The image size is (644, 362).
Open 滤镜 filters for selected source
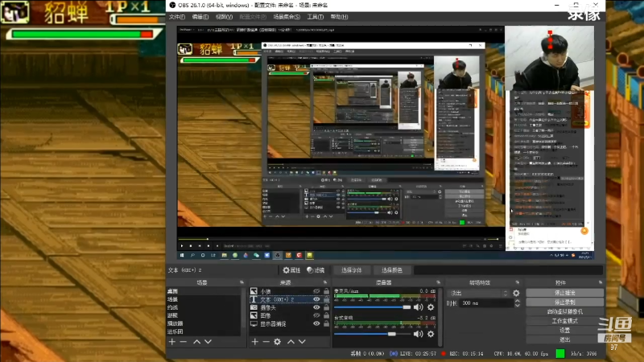pos(316,270)
